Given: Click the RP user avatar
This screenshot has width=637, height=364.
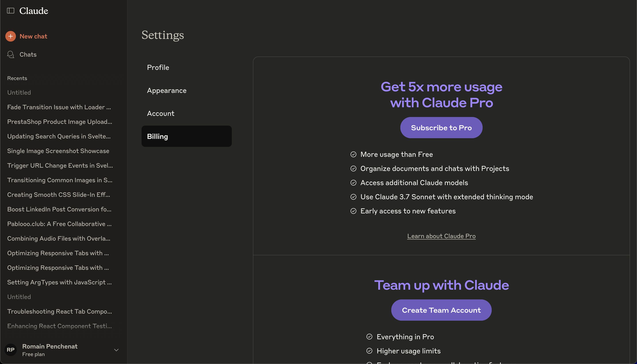Looking at the screenshot, I should pyautogui.click(x=10, y=350).
